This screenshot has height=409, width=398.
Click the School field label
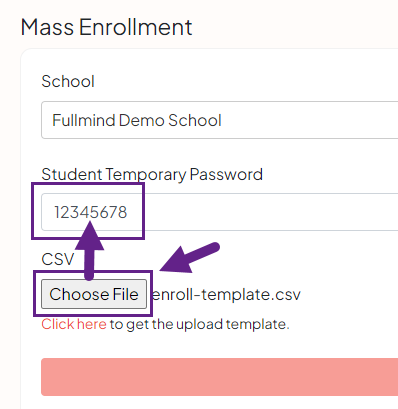(x=68, y=81)
